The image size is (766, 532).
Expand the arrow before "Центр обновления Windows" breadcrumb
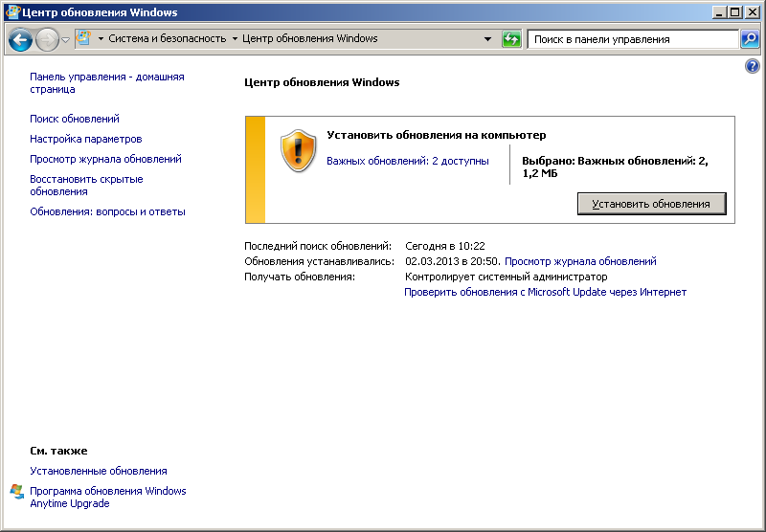[235, 38]
